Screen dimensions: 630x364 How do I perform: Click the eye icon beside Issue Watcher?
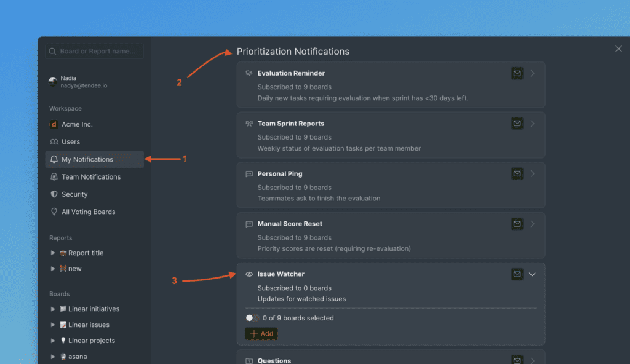[249, 274]
